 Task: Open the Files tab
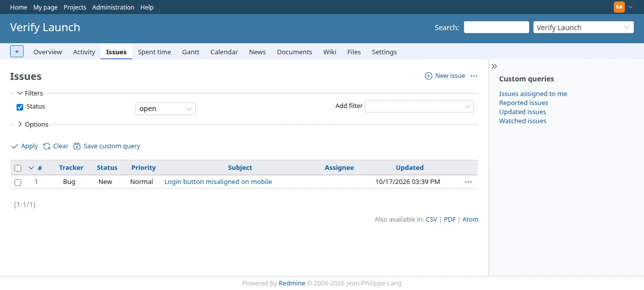click(x=354, y=52)
